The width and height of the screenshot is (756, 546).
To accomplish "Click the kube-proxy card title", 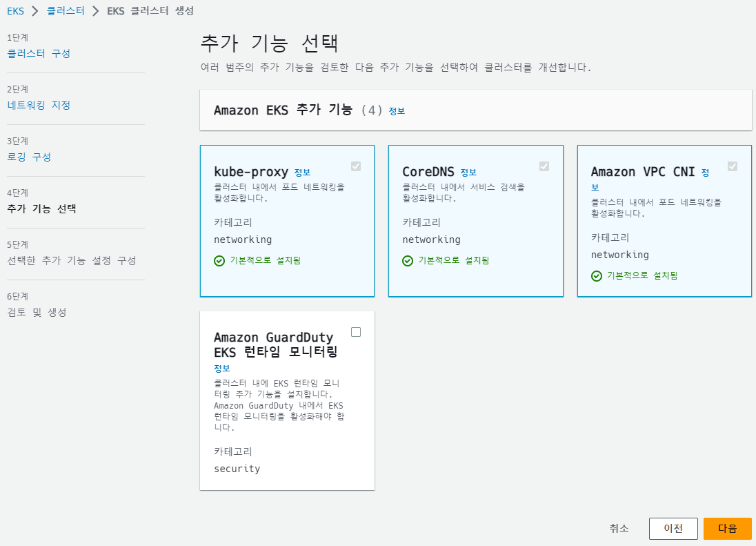I will tap(251, 172).
